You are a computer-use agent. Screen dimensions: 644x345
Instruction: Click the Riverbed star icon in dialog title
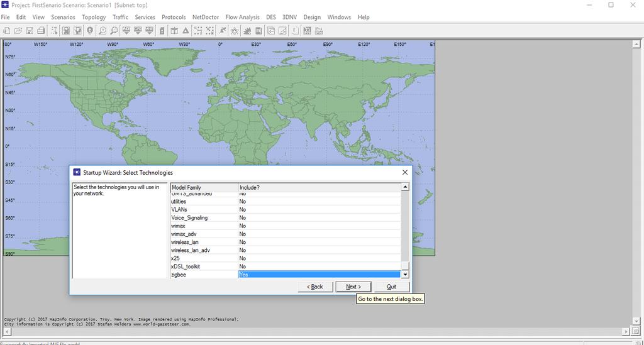pos(77,172)
